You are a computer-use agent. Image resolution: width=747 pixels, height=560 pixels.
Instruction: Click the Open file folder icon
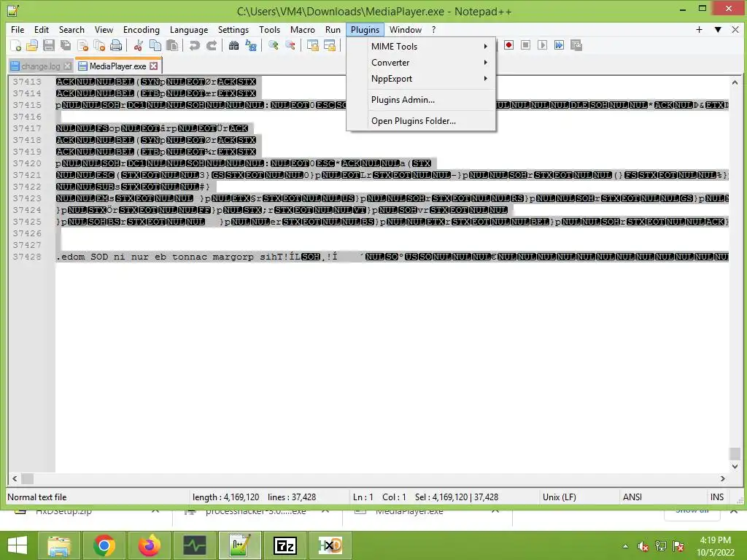[x=32, y=46]
